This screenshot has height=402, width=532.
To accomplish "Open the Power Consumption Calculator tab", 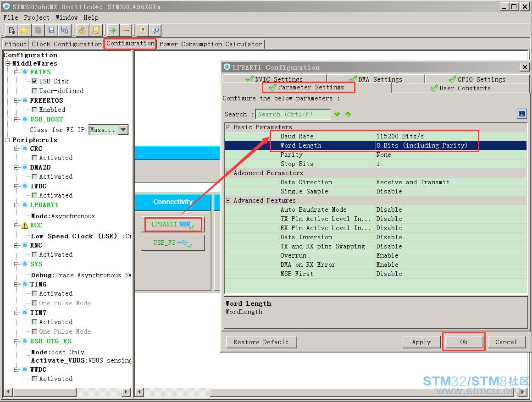I will pyautogui.click(x=211, y=44).
